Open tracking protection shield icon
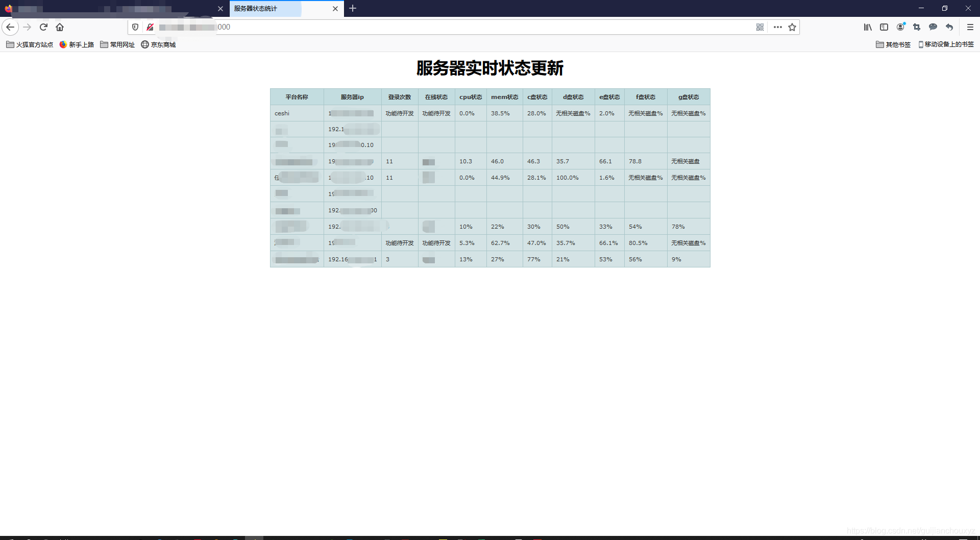The width and height of the screenshot is (980, 540). 135,27
